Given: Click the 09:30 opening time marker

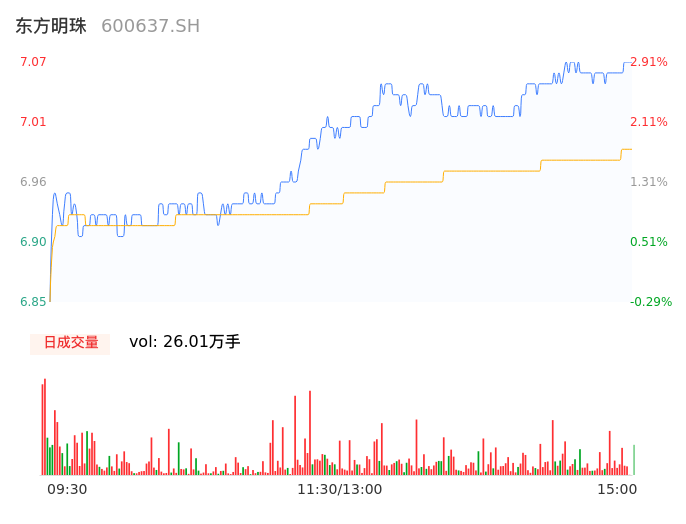Looking at the screenshot, I should click(67, 489).
